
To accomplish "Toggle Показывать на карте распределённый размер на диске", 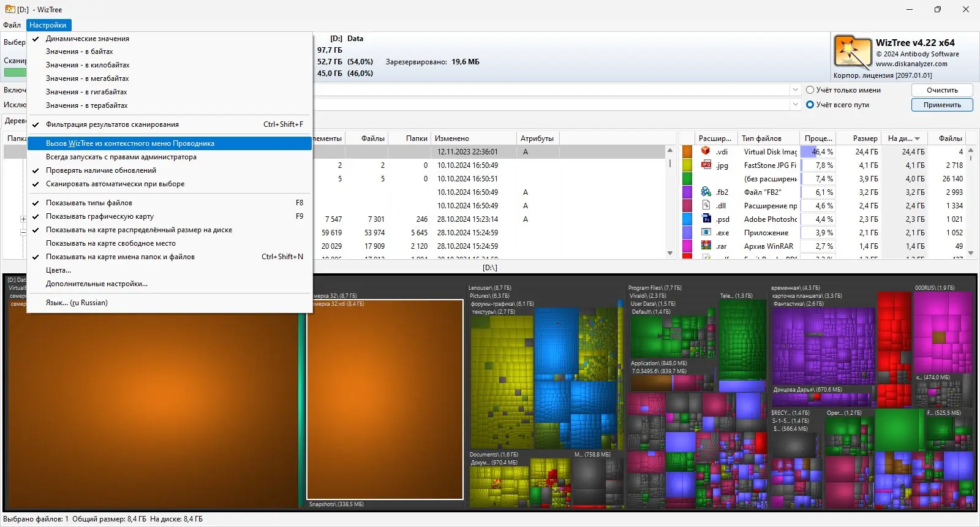I will click(x=170, y=230).
